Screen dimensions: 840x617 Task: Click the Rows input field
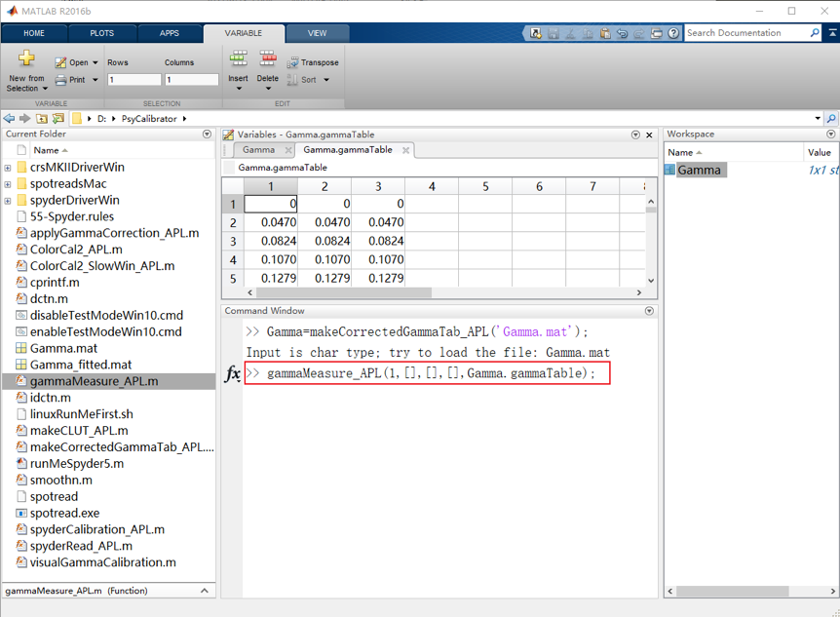[x=134, y=80]
